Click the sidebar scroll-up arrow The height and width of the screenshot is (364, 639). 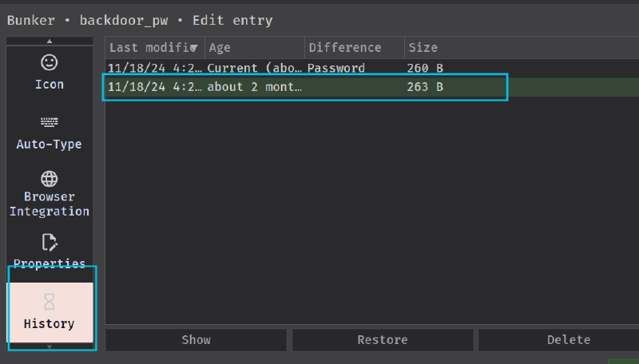tap(50, 41)
